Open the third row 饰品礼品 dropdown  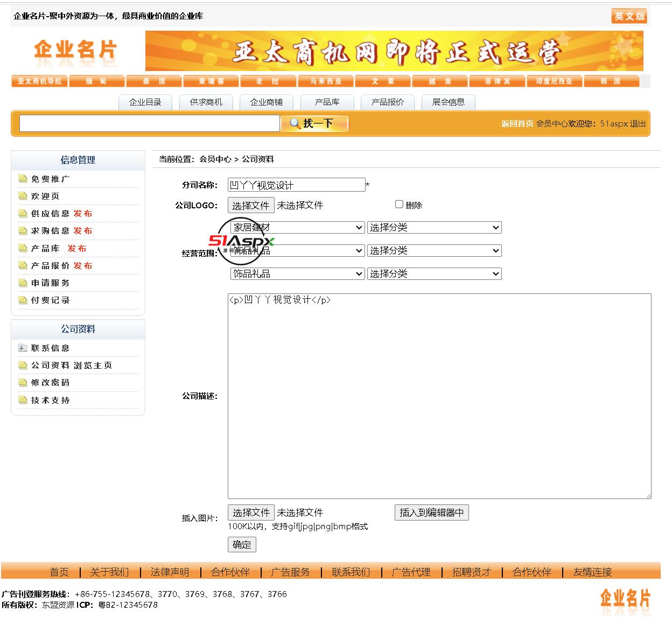pos(298,273)
